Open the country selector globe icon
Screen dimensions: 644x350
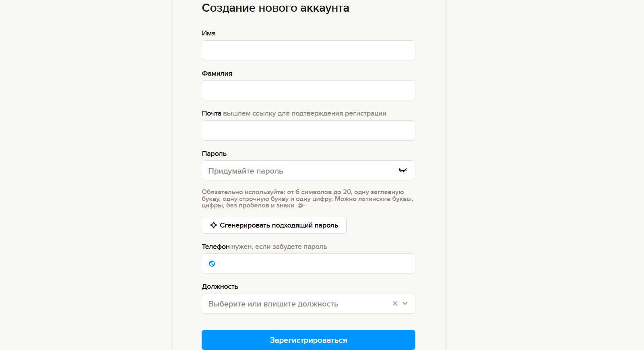point(212,264)
